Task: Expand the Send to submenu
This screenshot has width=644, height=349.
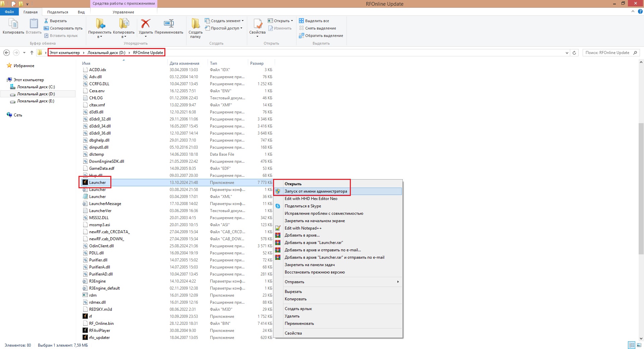Action: click(x=338, y=282)
